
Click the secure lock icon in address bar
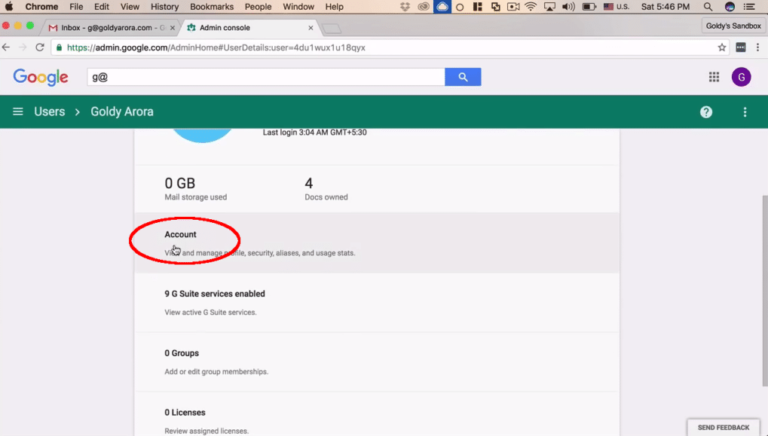pyautogui.click(x=59, y=48)
